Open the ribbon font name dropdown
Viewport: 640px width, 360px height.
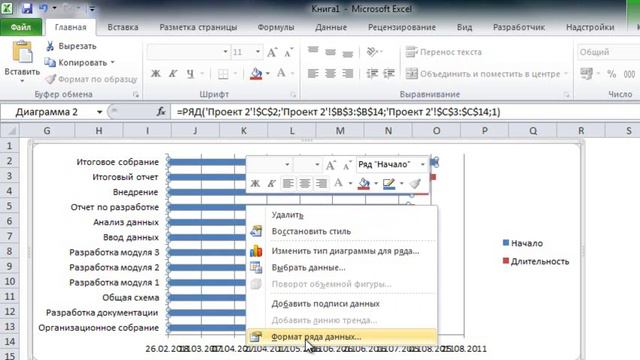tap(225, 52)
